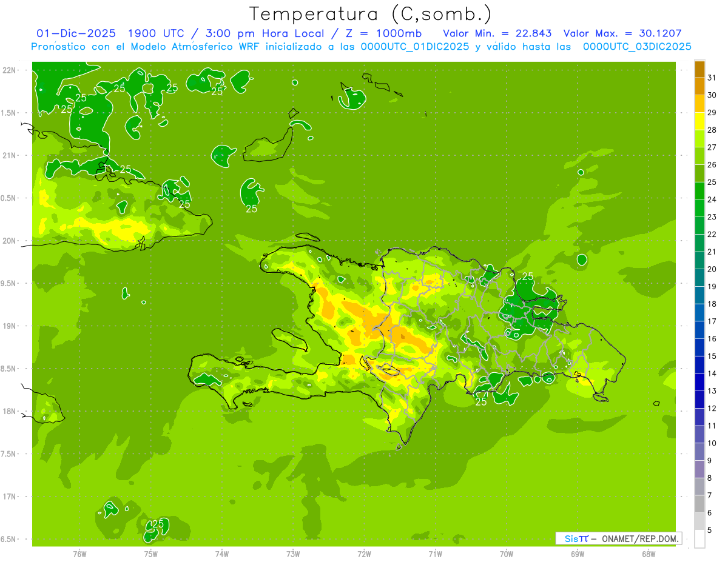Click the legend value '22'
728x562 pixels.
712,235
